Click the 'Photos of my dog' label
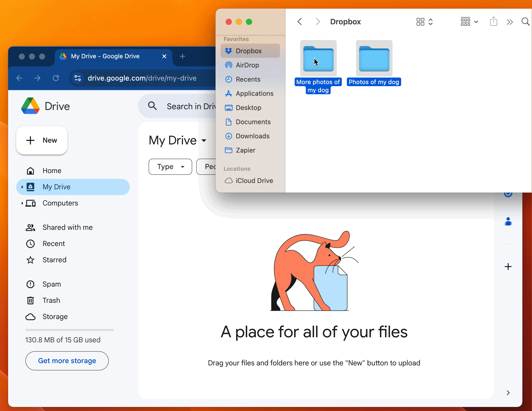The image size is (532, 411). [374, 82]
